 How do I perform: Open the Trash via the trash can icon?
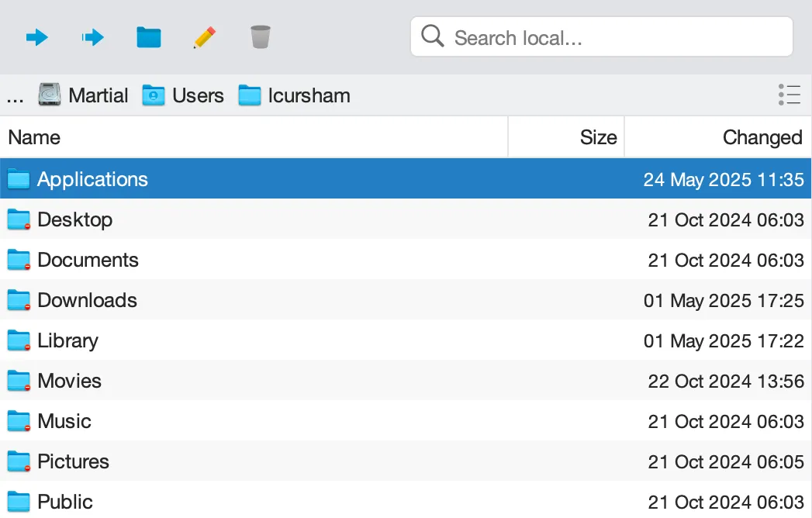click(x=260, y=36)
